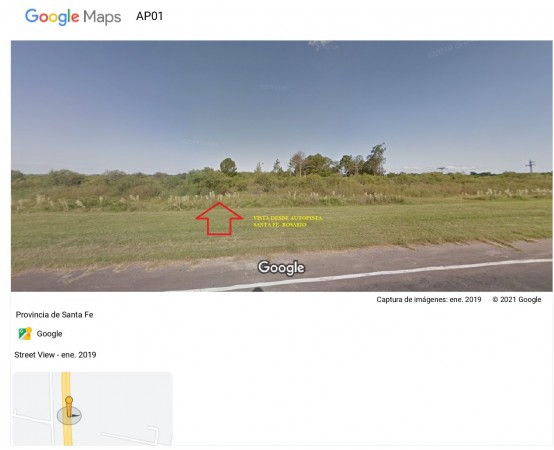Click the view direction cone on minimap
Image resolution: width=554 pixels, height=450 pixels.
pos(70,415)
